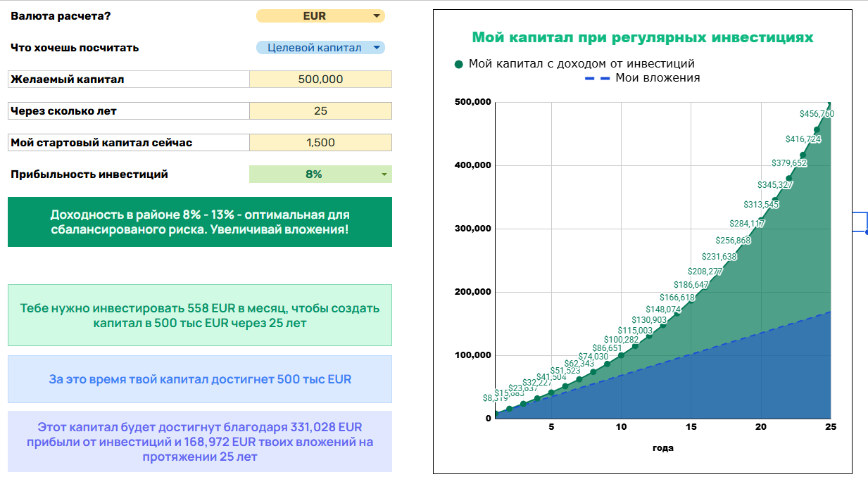This screenshot has height=484, width=868.
Task: Select the green banner about 8% - 13% yield
Action: tap(200, 222)
